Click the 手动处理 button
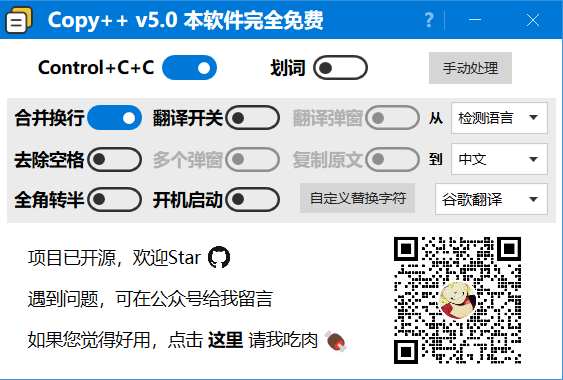The width and height of the screenshot is (563, 380). click(470, 68)
